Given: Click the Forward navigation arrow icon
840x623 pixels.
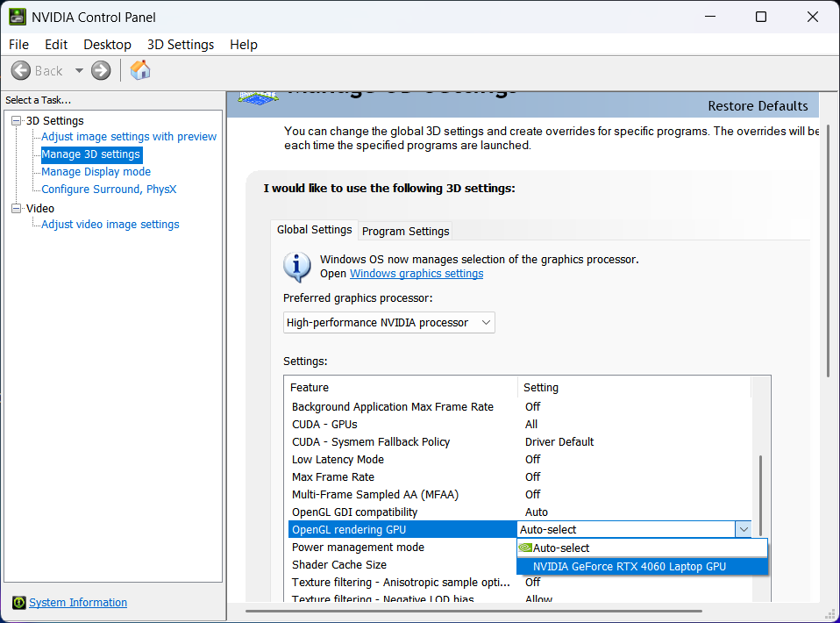Looking at the screenshot, I should 99,70.
